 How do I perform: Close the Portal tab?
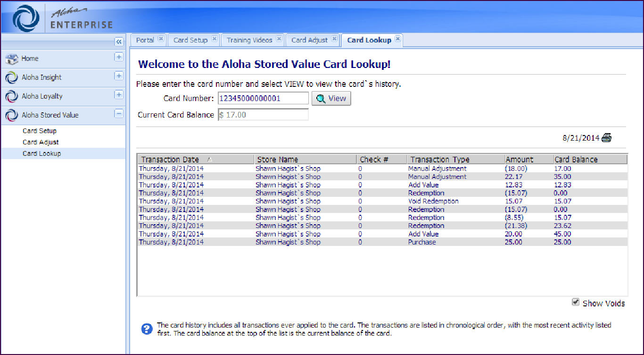(161, 39)
